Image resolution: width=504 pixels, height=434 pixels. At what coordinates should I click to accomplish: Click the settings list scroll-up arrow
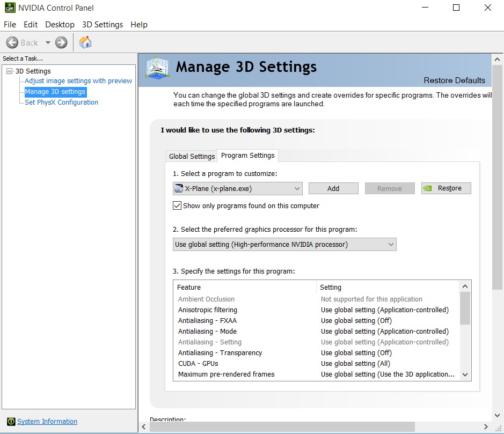465,286
